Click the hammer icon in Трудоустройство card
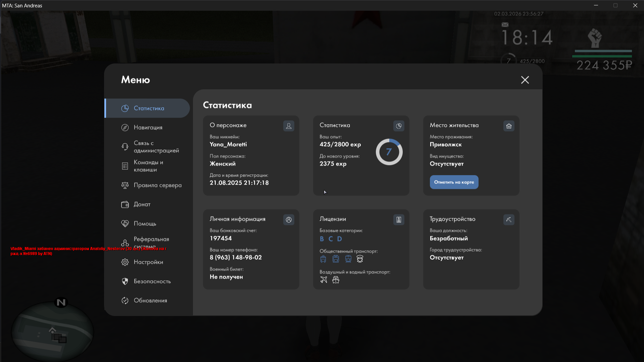This screenshot has width=644, height=362. [509, 220]
